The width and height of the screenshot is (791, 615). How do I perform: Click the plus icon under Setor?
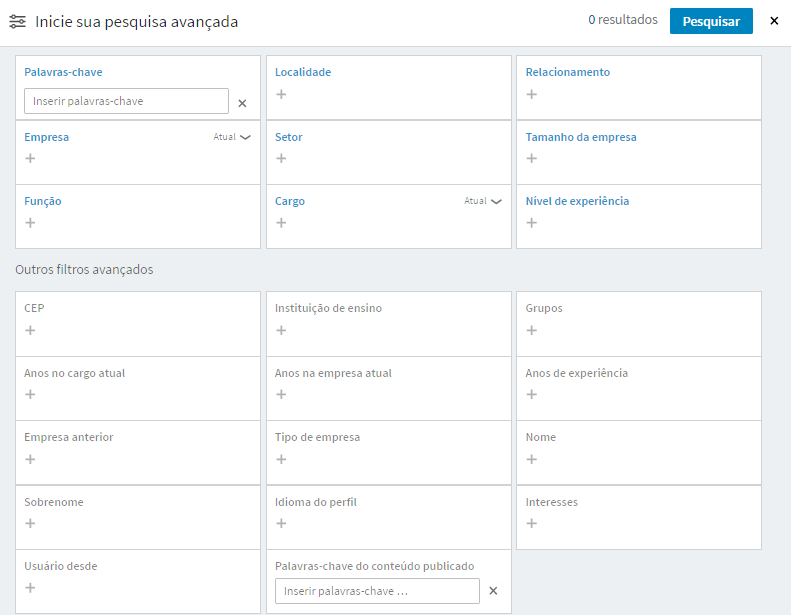[281, 158]
